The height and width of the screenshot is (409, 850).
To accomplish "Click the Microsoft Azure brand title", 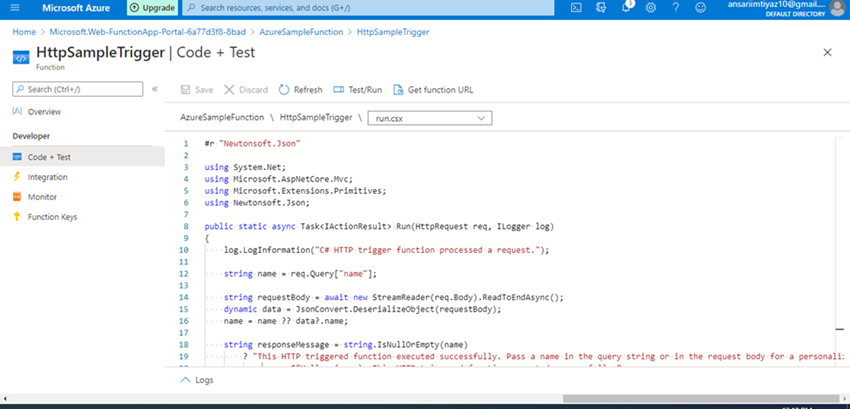I will coord(76,8).
